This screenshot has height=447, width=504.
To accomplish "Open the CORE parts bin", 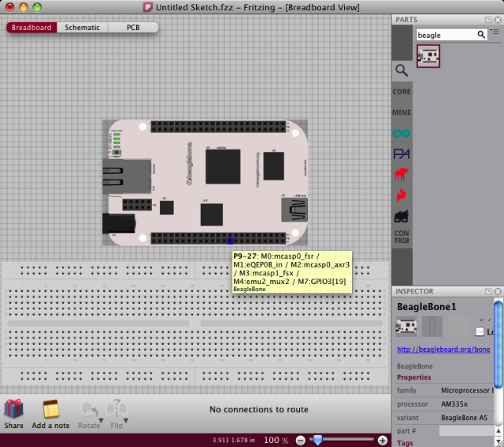I will [402, 91].
